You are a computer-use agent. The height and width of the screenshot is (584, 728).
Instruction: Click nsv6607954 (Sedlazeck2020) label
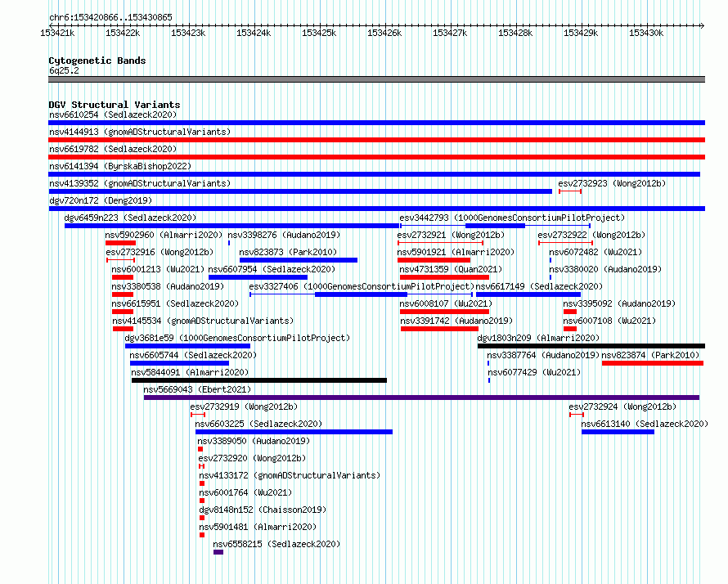272,269
